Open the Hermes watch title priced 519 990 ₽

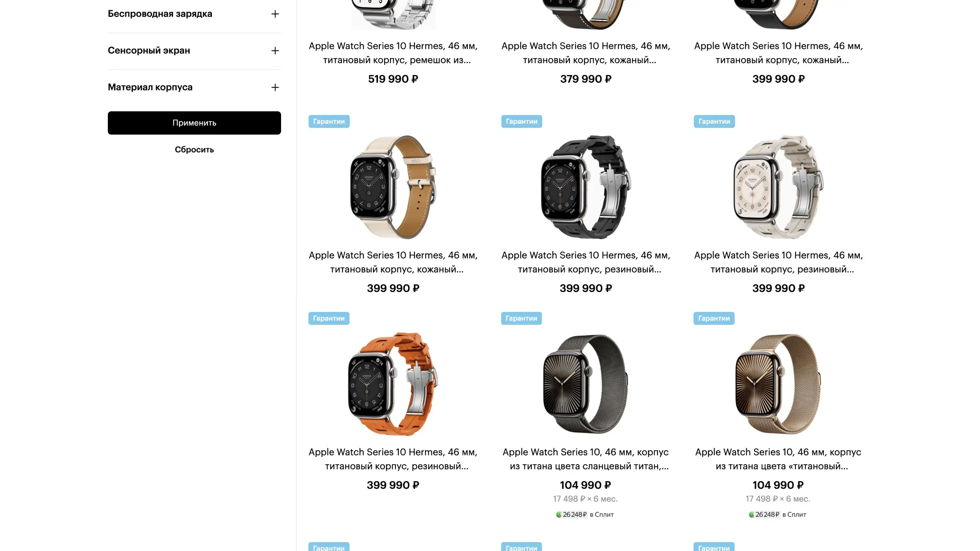point(393,53)
